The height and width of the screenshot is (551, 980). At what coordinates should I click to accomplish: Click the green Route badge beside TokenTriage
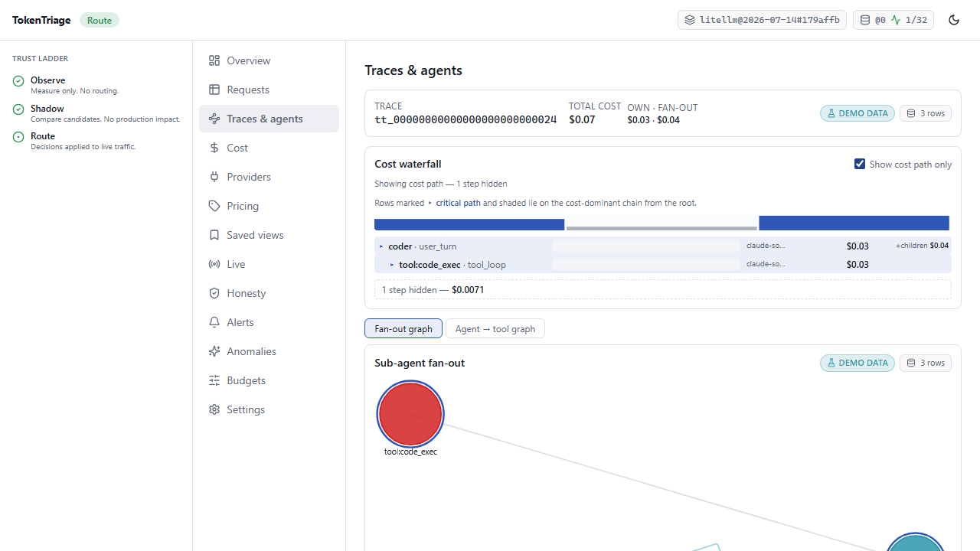pyautogui.click(x=100, y=20)
